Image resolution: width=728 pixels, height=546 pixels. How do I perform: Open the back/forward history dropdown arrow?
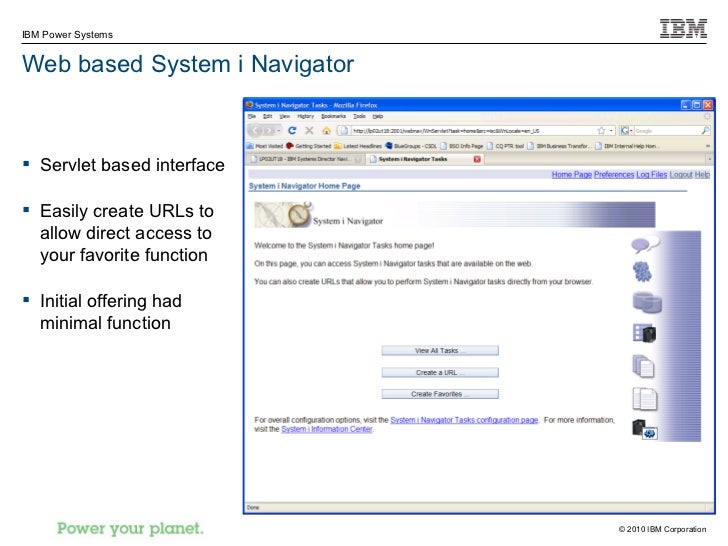(279, 130)
